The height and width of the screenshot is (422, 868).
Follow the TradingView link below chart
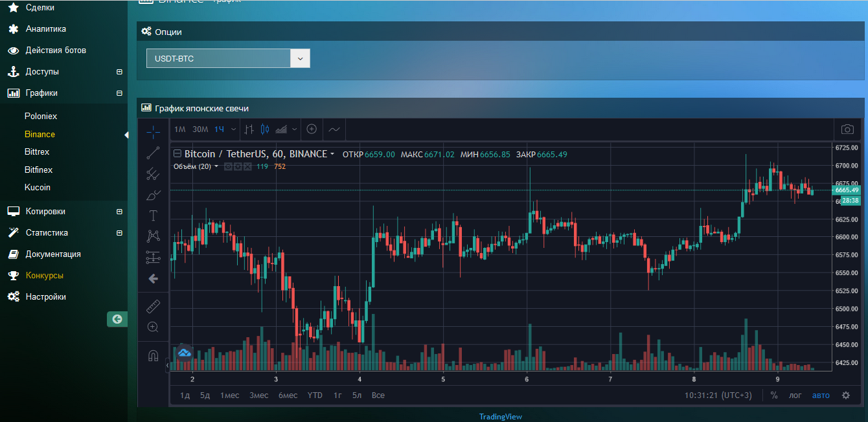pos(500,417)
